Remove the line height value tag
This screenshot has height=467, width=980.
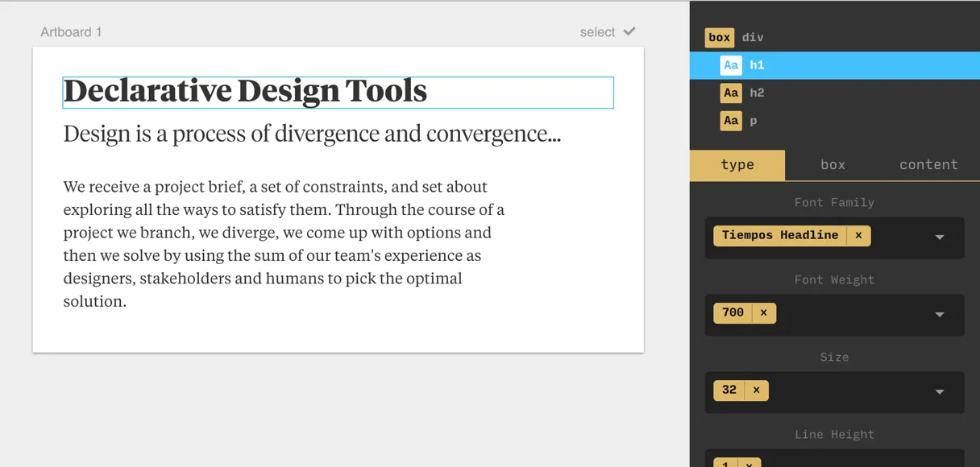click(749, 464)
